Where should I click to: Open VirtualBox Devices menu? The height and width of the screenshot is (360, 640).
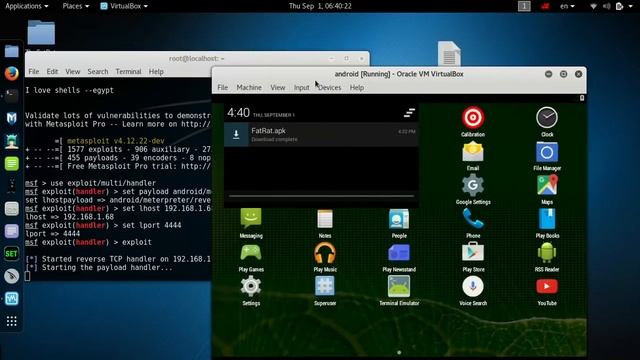click(x=329, y=87)
